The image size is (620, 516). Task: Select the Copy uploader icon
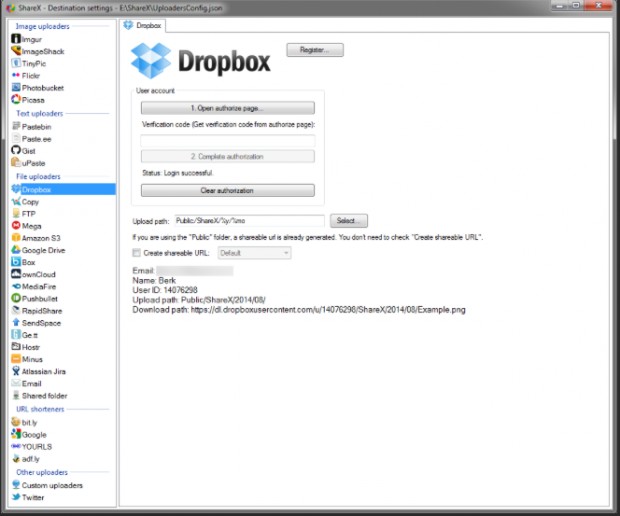point(16,201)
